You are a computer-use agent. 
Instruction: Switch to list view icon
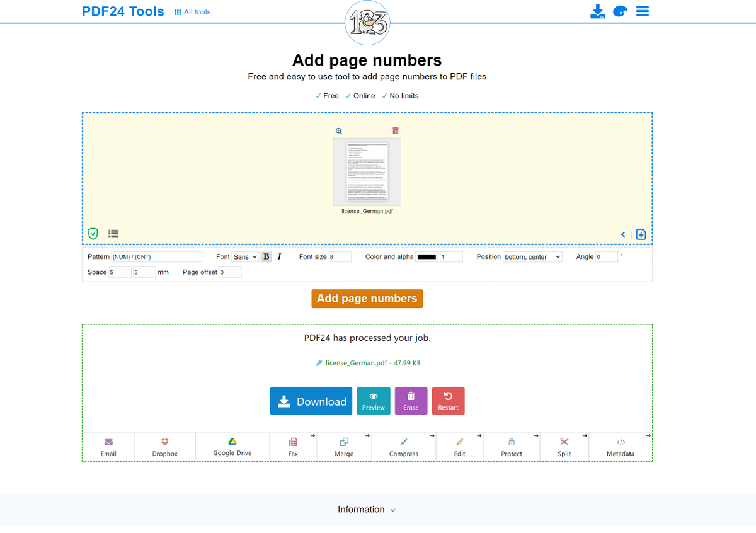(113, 233)
